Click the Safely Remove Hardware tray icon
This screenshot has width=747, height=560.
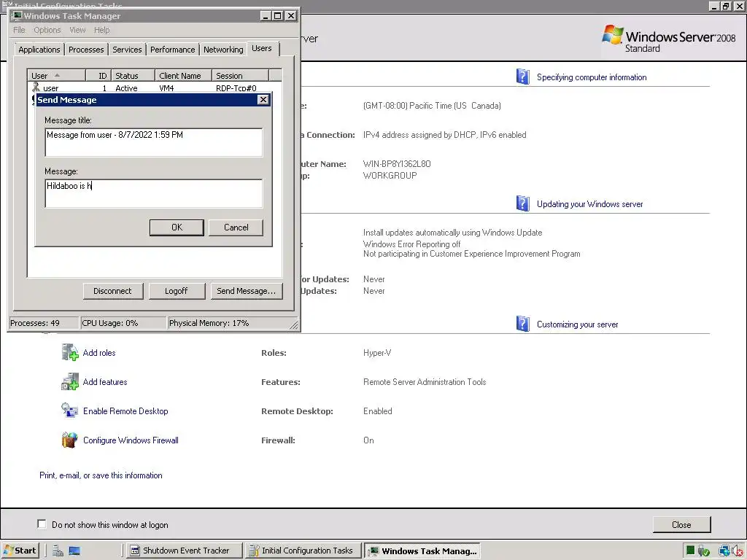pyautogui.click(x=704, y=551)
